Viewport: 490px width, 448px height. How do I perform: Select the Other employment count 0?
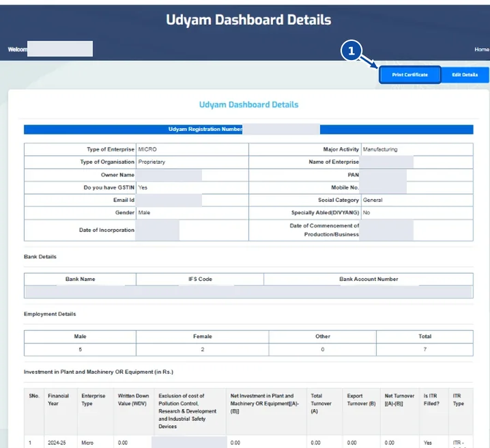[323, 349]
